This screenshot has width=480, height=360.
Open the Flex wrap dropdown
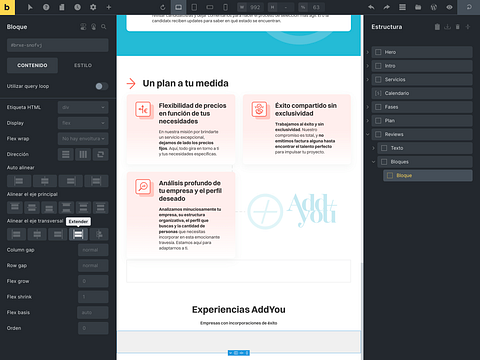click(83, 139)
